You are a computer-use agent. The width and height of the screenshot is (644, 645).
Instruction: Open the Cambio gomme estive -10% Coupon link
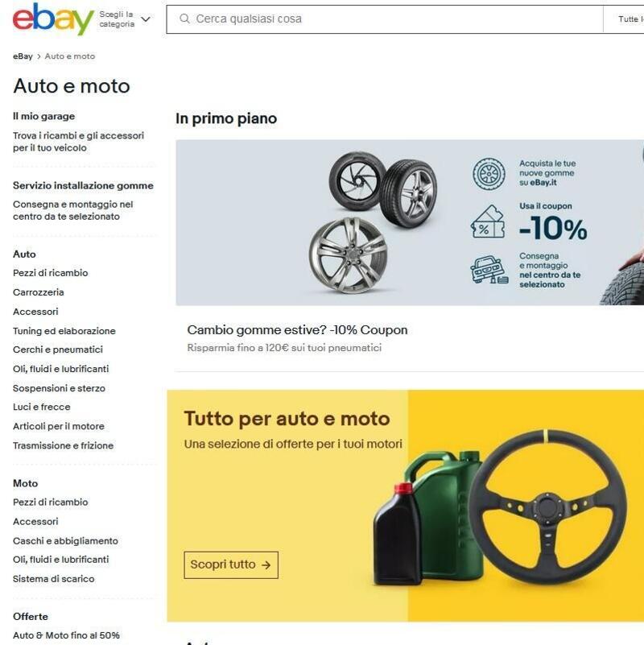tap(297, 330)
